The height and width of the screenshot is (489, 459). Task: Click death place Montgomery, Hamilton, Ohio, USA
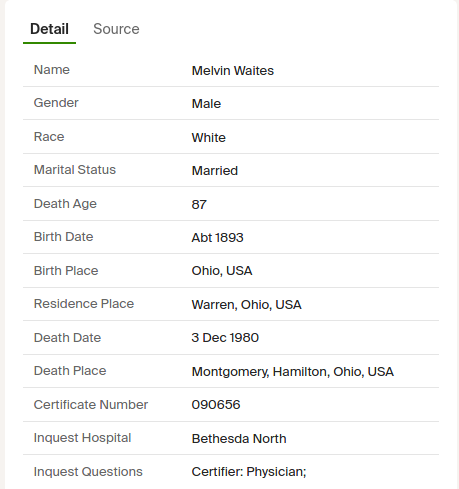click(x=292, y=372)
